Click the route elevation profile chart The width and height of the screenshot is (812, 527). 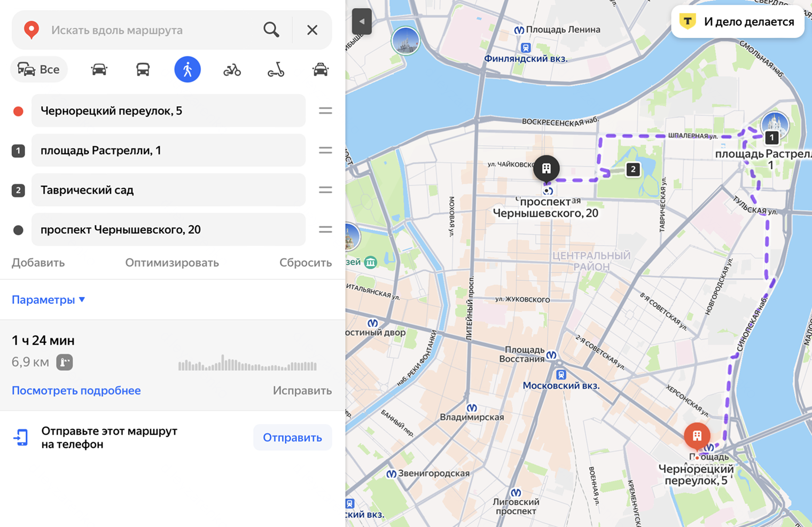(x=247, y=363)
